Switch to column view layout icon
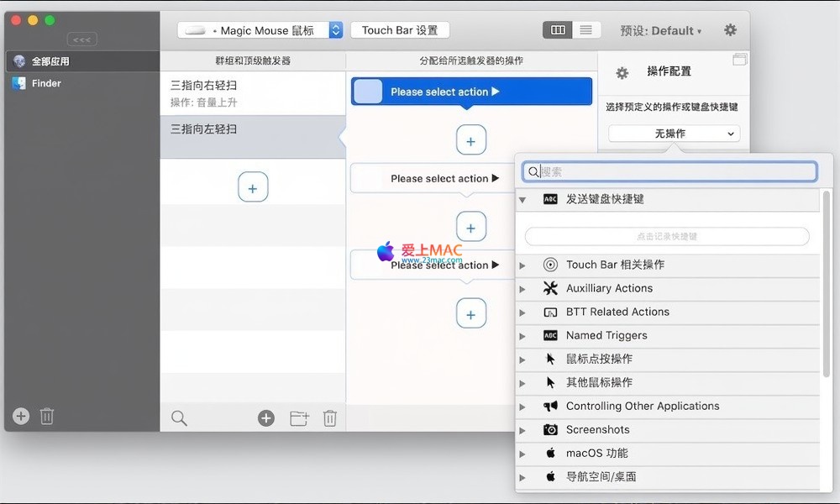Viewport: 840px width, 504px height. click(558, 30)
